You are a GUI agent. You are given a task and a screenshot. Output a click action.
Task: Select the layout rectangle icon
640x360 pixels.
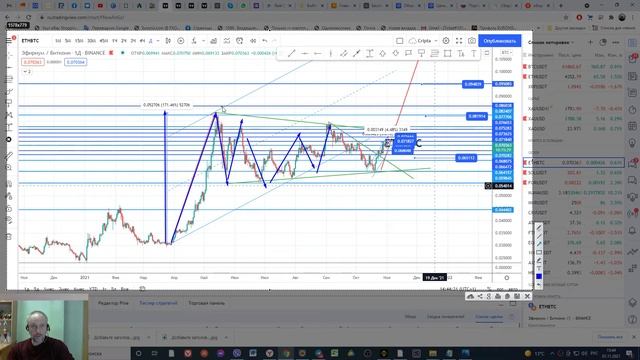tap(400, 41)
